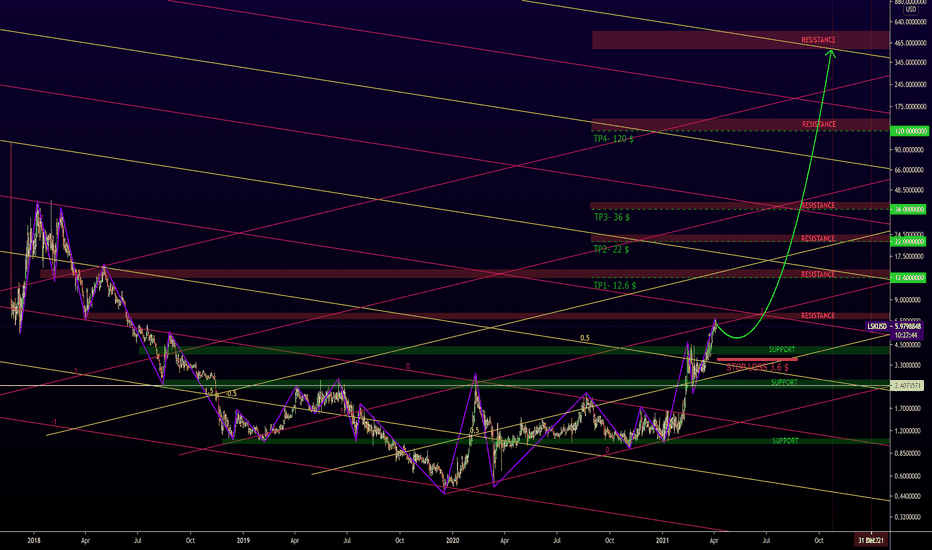Click the 17.5000000 price axis value
Viewport: 932px width, 550px height.
coord(909,257)
